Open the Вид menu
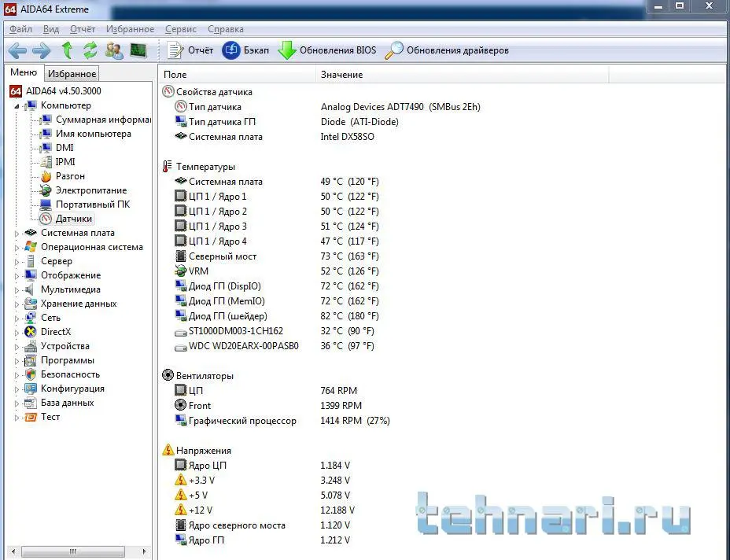730x560 pixels. coord(51,29)
